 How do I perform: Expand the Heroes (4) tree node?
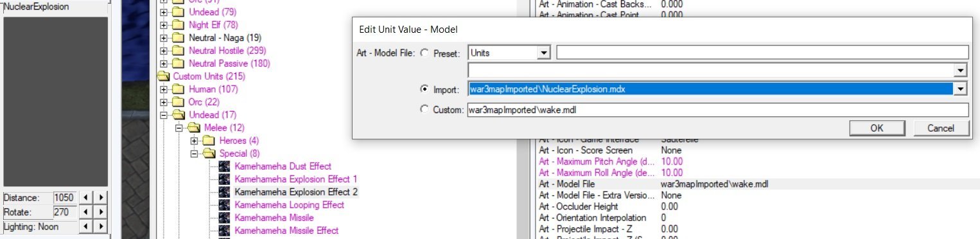(x=195, y=141)
